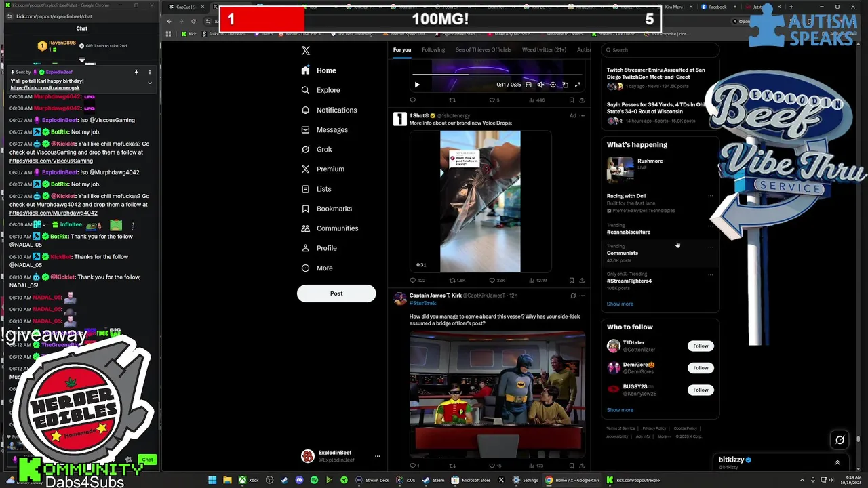The width and height of the screenshot is (868, 488).
Task: Open Discord from the Windows taskbar
Action: coord(299,480)
